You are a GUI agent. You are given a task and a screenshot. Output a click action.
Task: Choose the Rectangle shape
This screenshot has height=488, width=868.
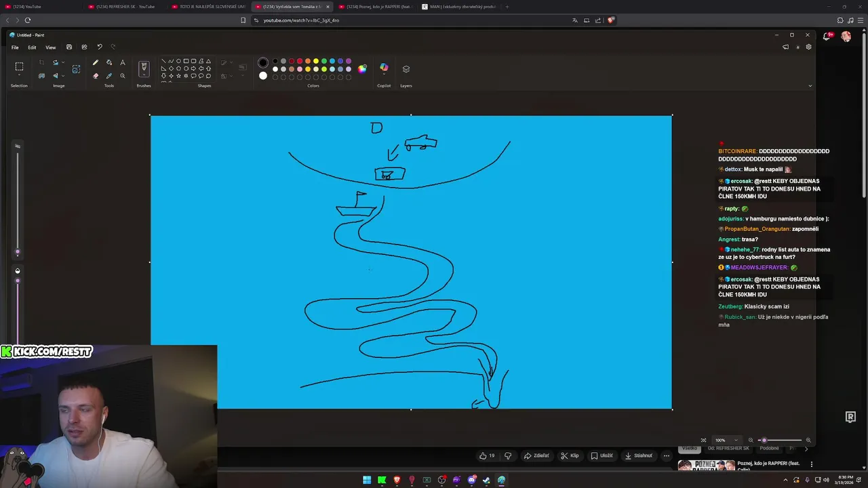186,61
